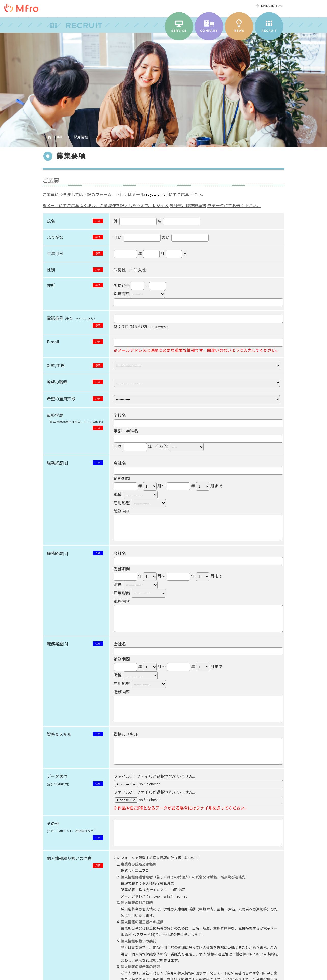The height and width of the screenshot is (980, 327).
Task: Click the 学校名 school name field
Action: click(198, 423)
